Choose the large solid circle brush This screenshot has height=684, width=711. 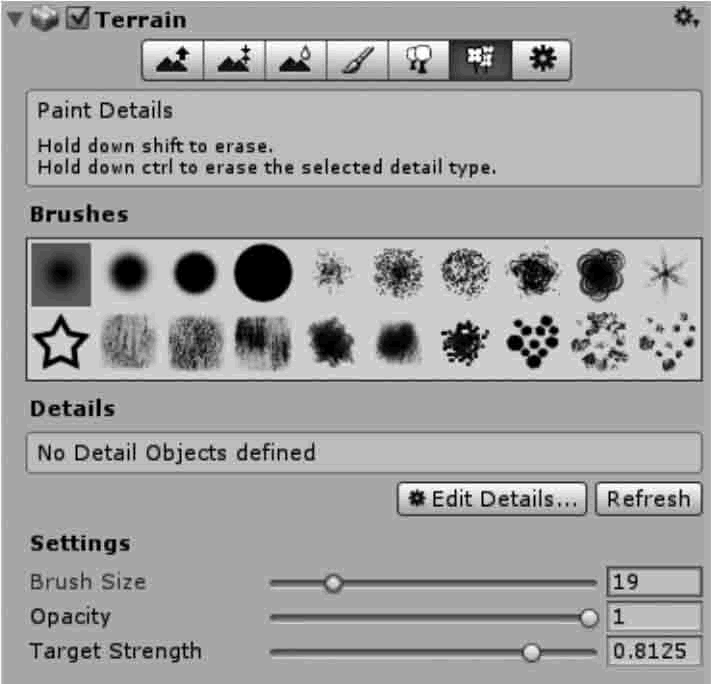pos(263,273)
